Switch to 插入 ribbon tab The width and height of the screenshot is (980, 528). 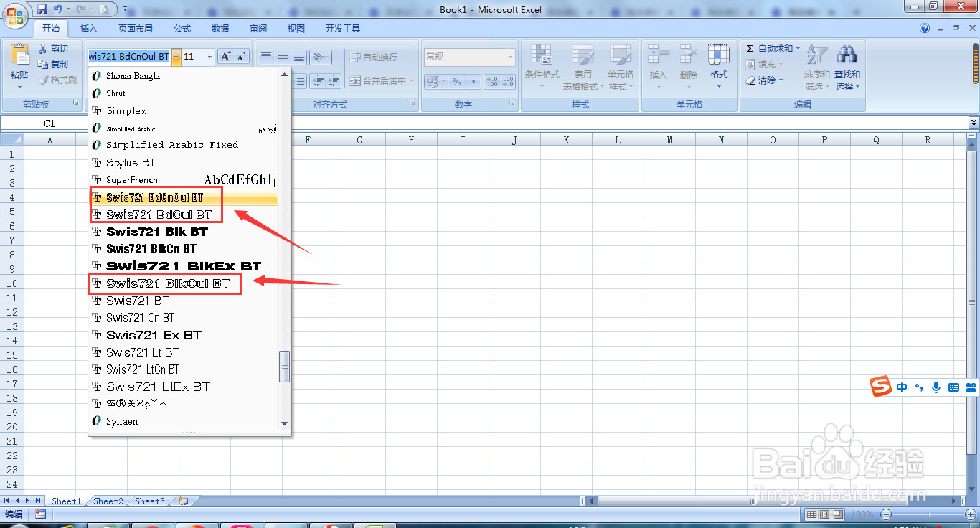[89, 29]
